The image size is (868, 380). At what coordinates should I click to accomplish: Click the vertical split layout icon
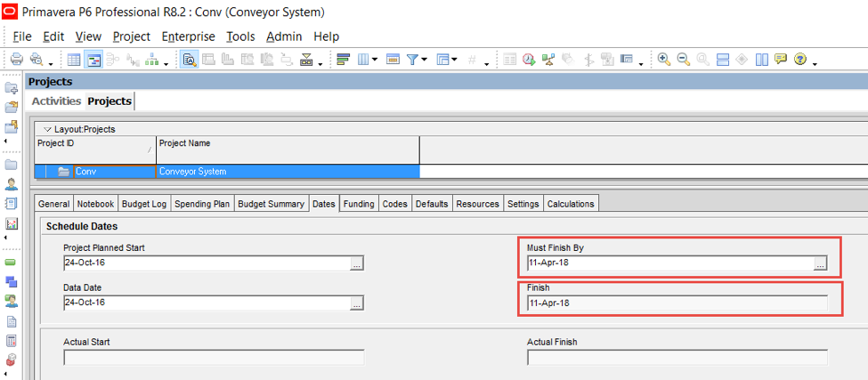[762, 60]
